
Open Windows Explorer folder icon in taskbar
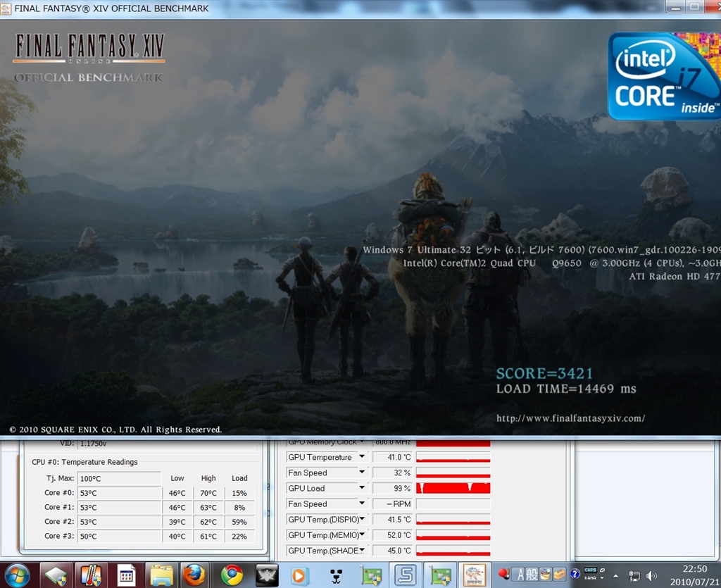(161, 575)
